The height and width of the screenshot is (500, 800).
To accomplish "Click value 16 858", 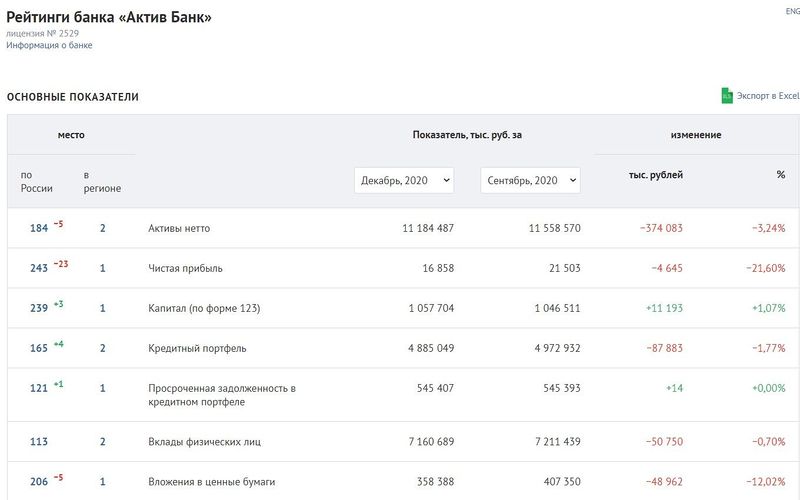I will tap(438, 268).
